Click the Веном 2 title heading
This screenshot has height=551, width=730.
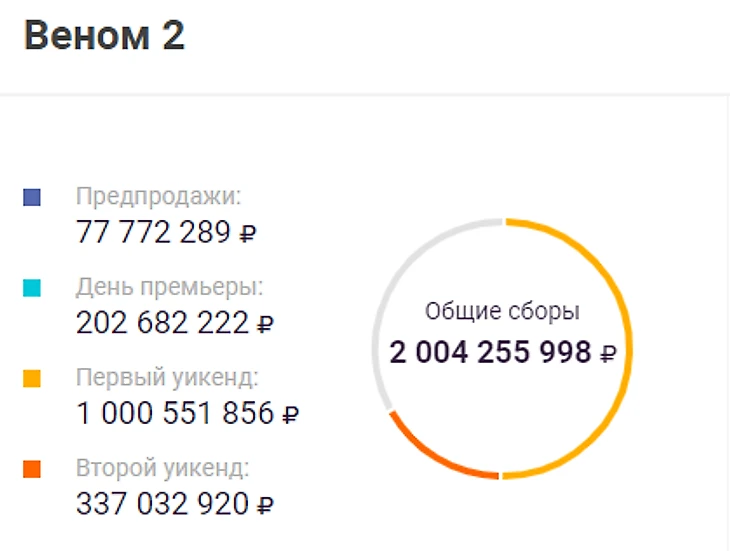point(104,36)
